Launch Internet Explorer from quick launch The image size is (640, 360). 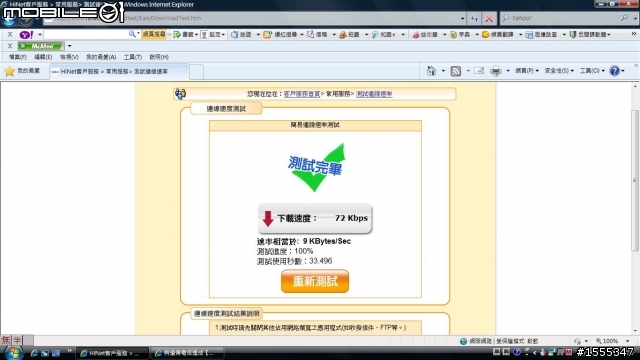(34, 353)
